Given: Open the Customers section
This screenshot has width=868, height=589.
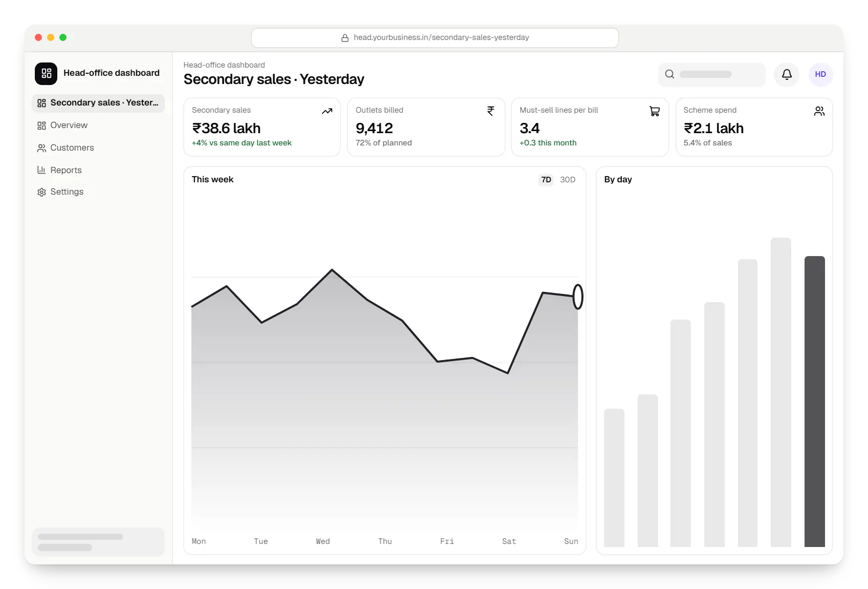Looking at the screenshot, I should point(98,148).
